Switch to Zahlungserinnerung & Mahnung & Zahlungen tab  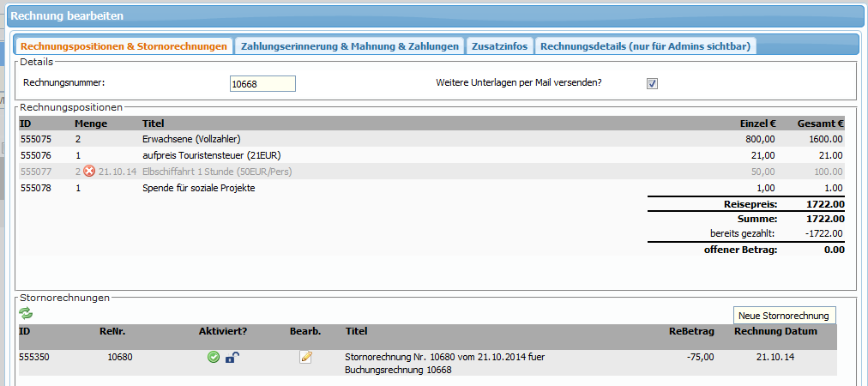(x=348, y=45)
